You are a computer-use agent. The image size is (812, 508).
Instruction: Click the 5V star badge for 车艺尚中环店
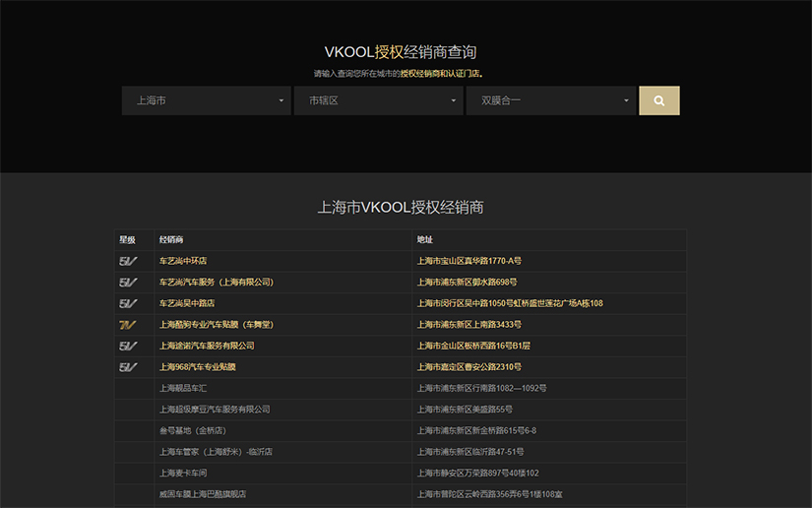tap(128, 261)
